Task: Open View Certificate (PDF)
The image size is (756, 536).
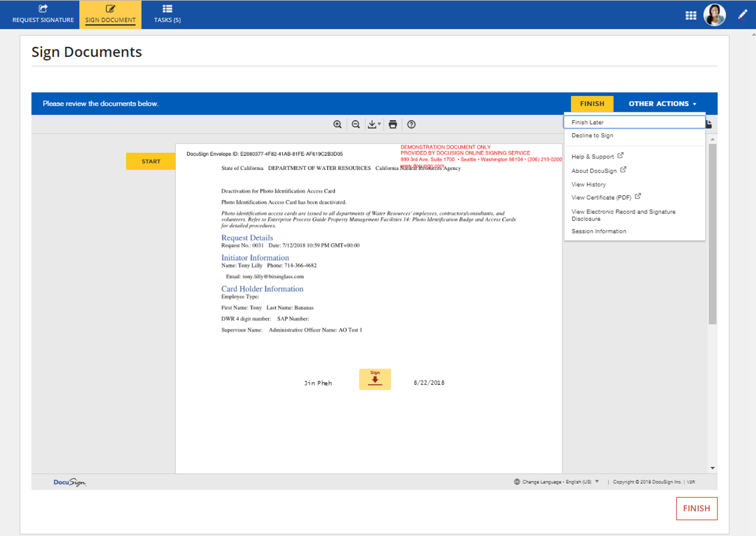Action: (x=606, y=197)
